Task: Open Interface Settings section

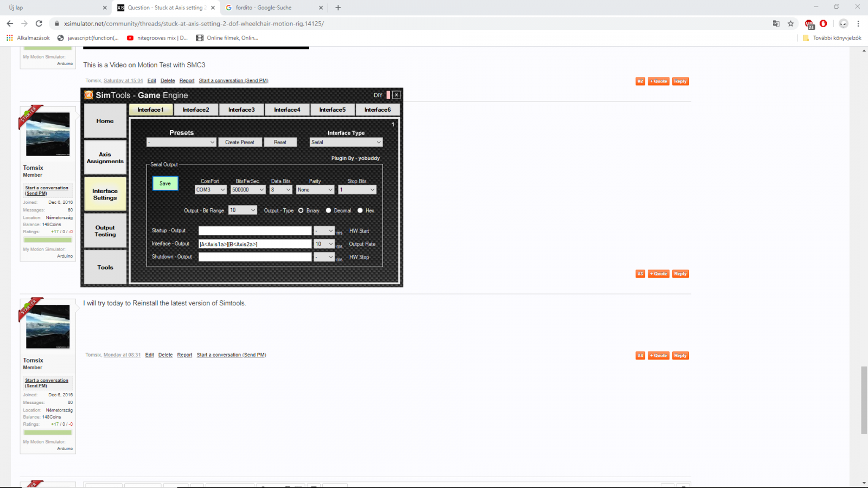Action: 105,194
